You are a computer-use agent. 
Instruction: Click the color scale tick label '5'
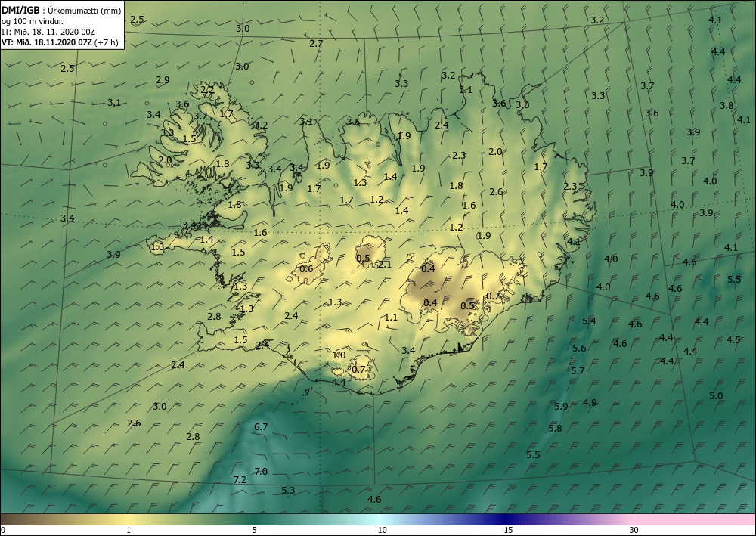tap(255, 530)
